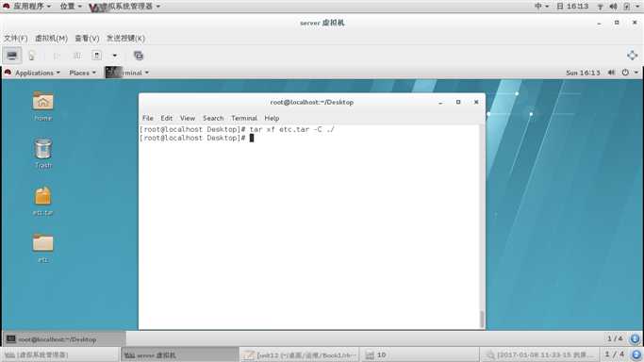Click host battery status icon

(x=627, y=7)
